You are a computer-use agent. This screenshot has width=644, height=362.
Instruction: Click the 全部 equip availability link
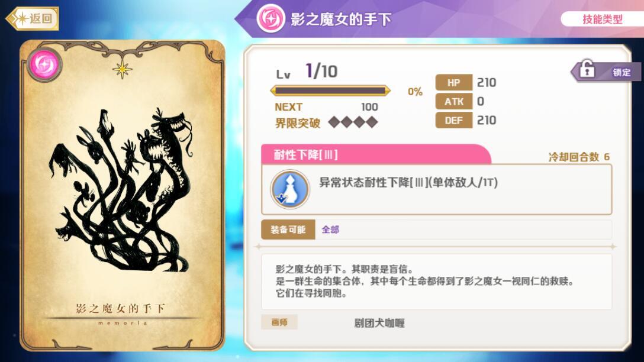tap(330, 230)
